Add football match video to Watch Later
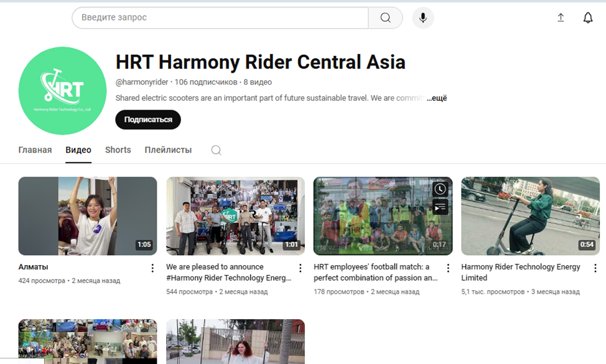 pos(440,189)
